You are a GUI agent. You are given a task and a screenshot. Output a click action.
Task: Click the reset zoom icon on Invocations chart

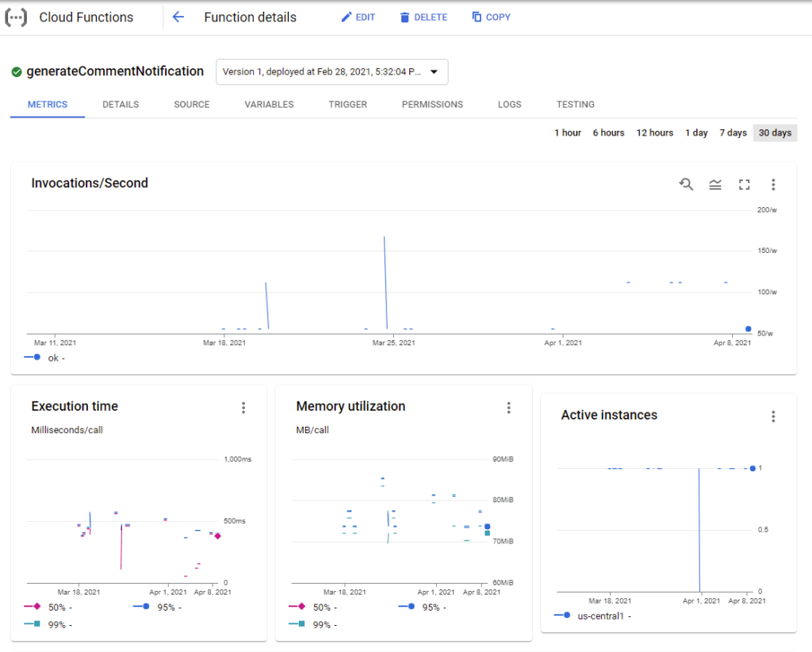click(686, 184)
